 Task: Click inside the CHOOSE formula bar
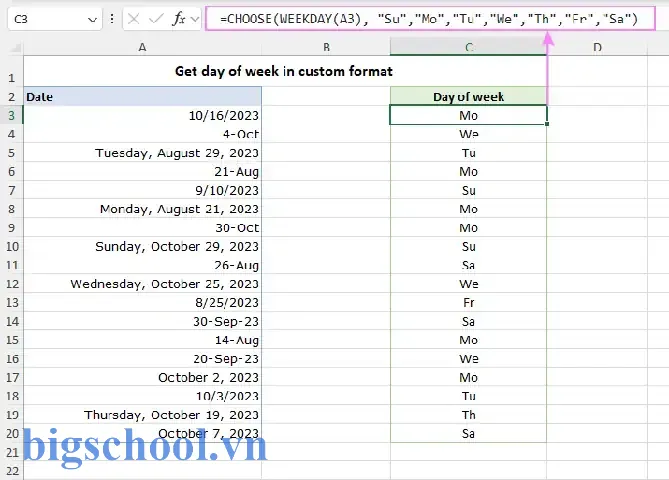(430, 19)
